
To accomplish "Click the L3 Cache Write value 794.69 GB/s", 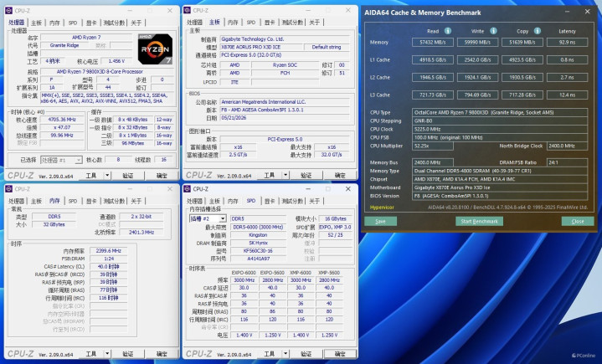I will click(x=477, y=95).
